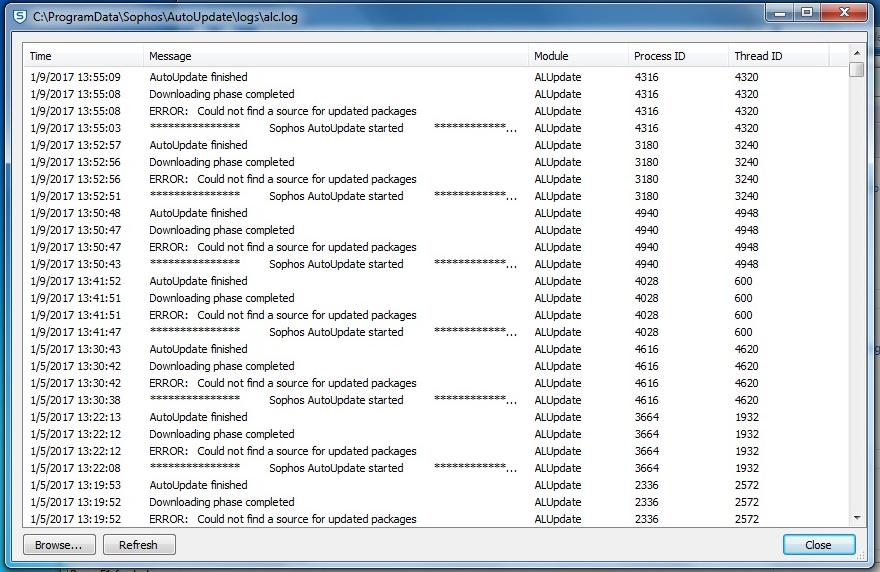The height and width of the screenshot is (572, 880).
Task: Sort by the Message column header
Action: pyautogui.click(x=336, y=56)
